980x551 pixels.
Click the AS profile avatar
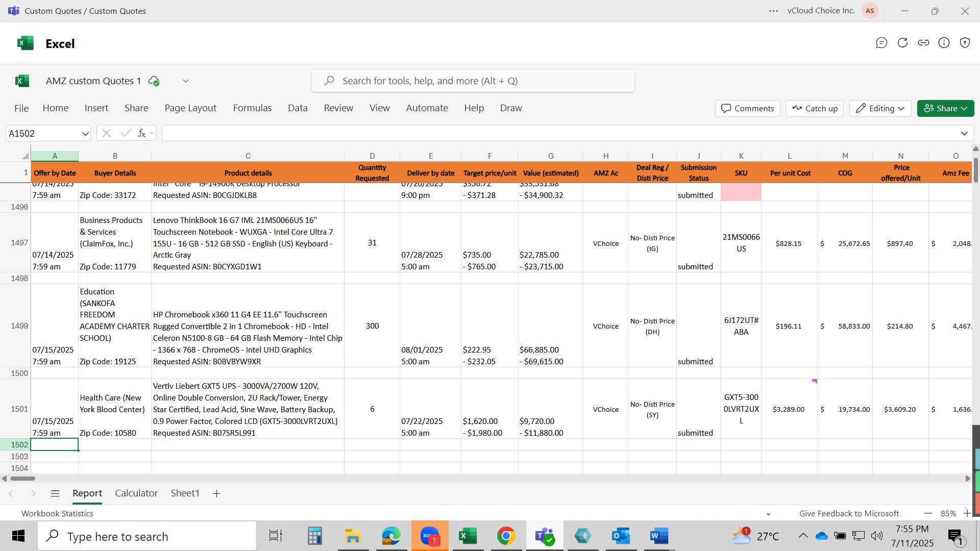click(870, 11)
